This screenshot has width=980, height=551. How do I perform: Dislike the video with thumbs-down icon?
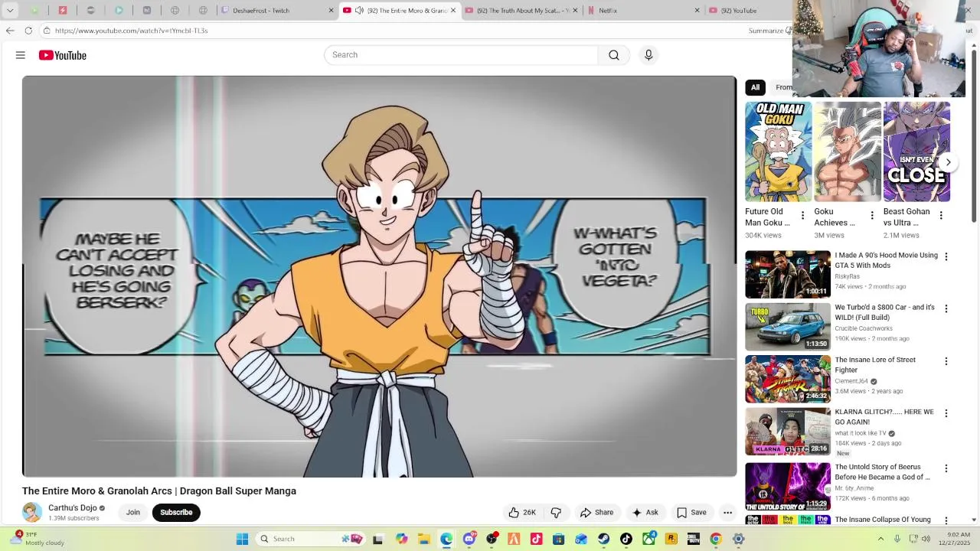(556, 513)
